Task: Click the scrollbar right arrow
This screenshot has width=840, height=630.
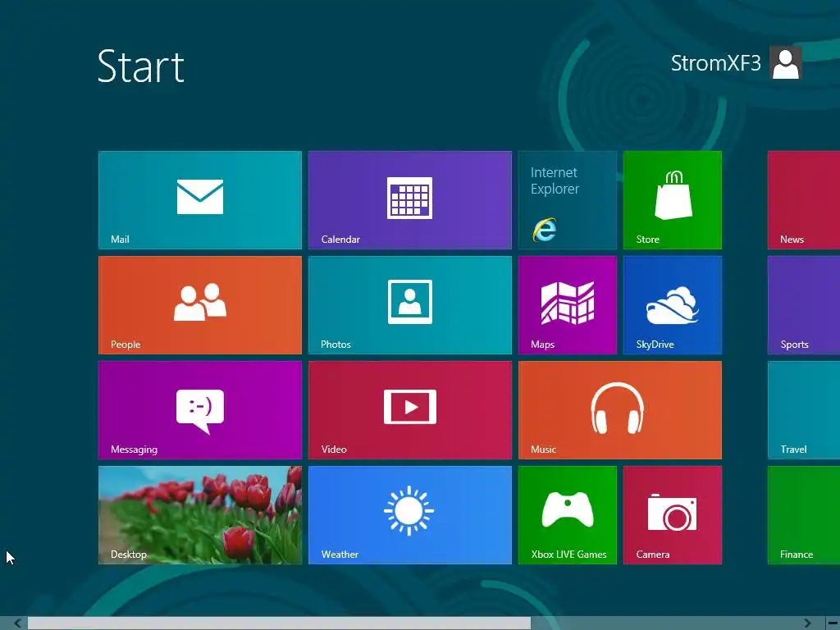Action: pyautogui.click(x=807, y=623)
